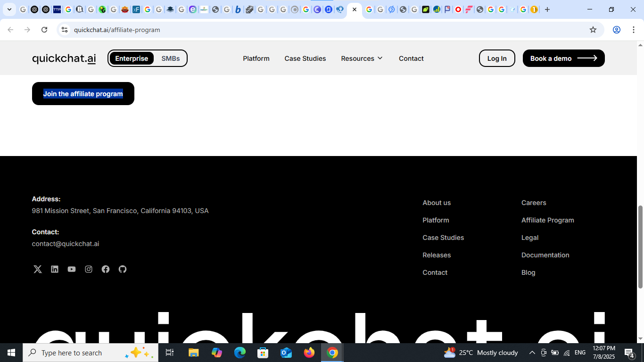This screenshot has width=644, height=362.
Task: Open the About us footer link
Action: coord(437,203)
